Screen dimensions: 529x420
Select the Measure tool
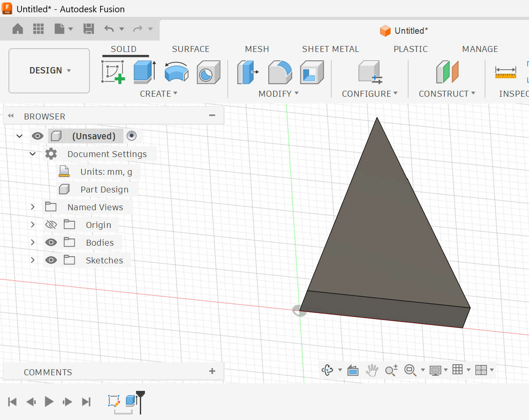point(506,72)
